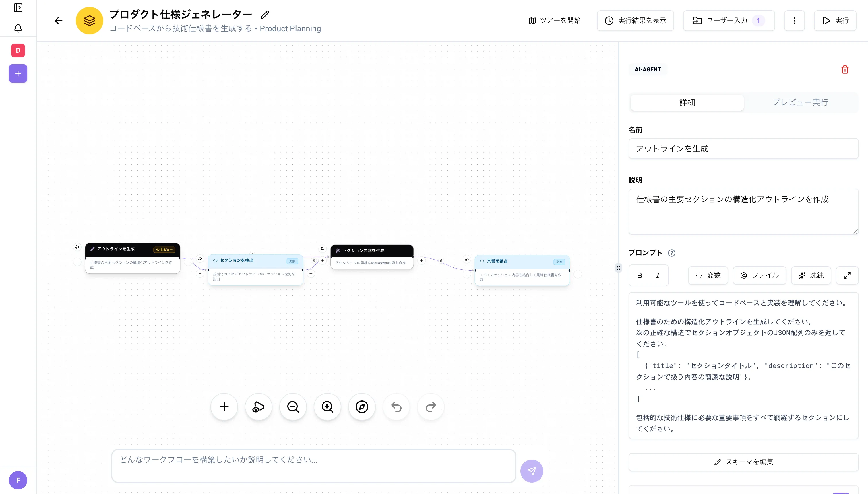Delete the connection before セクション内容を生成
This screenshot has height=494, width=868.
[314, 260]
